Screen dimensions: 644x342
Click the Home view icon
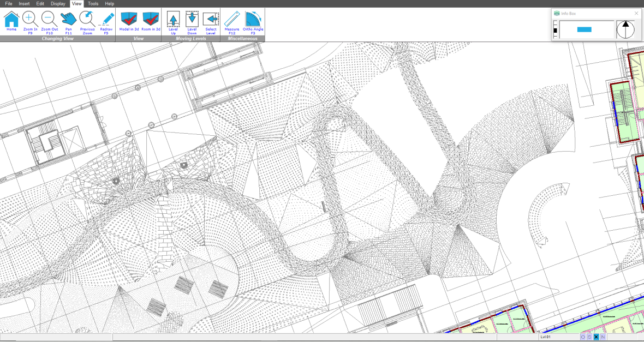point(11,22)
